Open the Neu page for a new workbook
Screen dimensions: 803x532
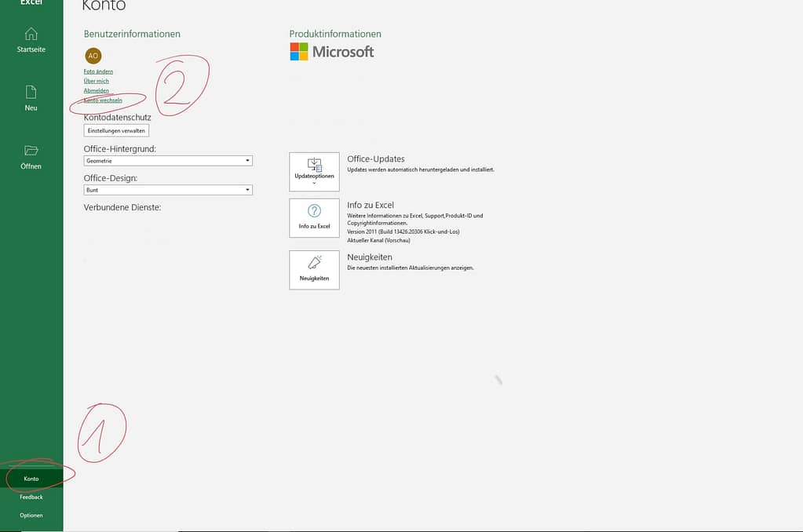31,98
